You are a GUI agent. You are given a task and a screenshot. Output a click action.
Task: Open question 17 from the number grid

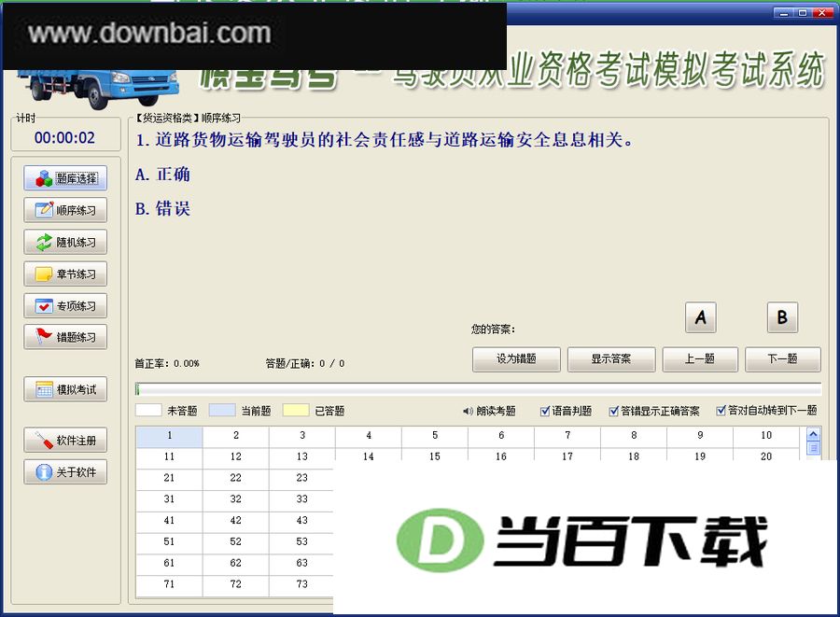[x=567, y=456]
